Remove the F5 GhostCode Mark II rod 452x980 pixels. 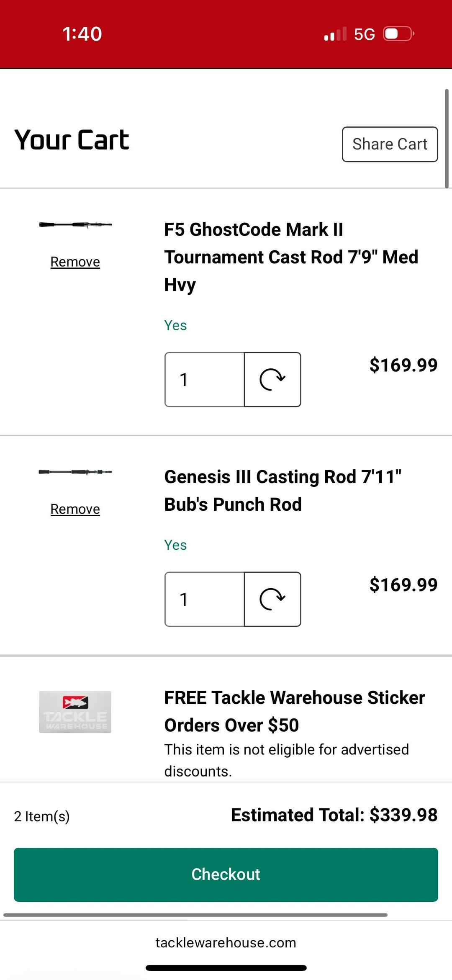click(75, 262)
